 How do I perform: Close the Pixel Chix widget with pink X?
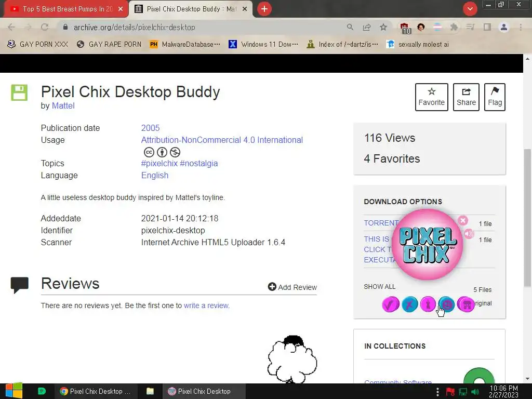click(x=463, y=220)
